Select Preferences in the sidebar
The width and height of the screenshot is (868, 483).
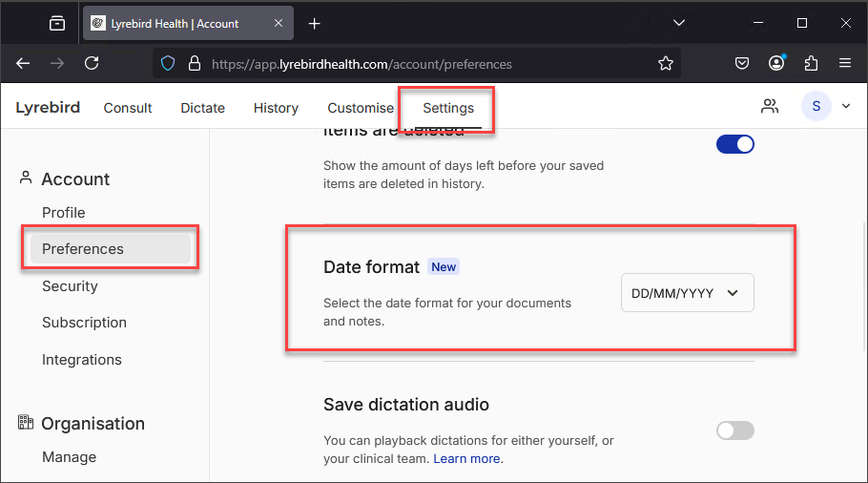(x=111, y=249)
